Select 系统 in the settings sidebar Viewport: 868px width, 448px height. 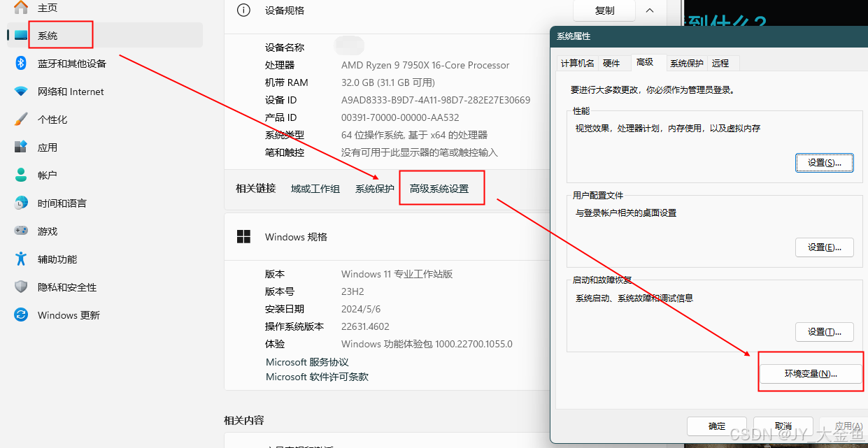point(105,35)
